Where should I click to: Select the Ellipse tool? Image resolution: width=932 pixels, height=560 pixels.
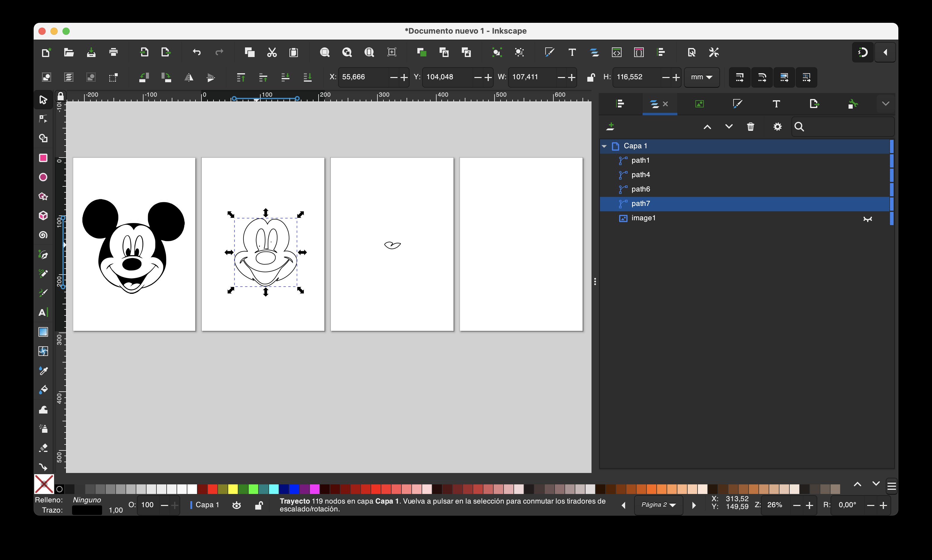(43, 177)
